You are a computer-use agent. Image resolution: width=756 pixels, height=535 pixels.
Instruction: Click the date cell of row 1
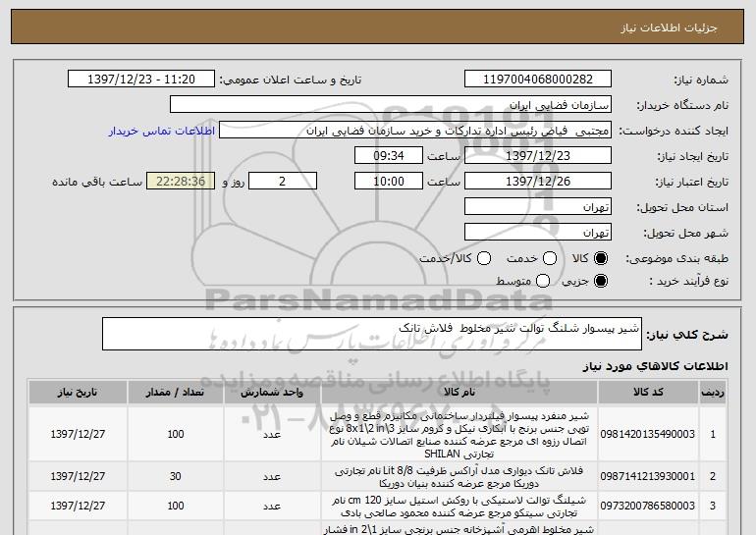(78, 434)
